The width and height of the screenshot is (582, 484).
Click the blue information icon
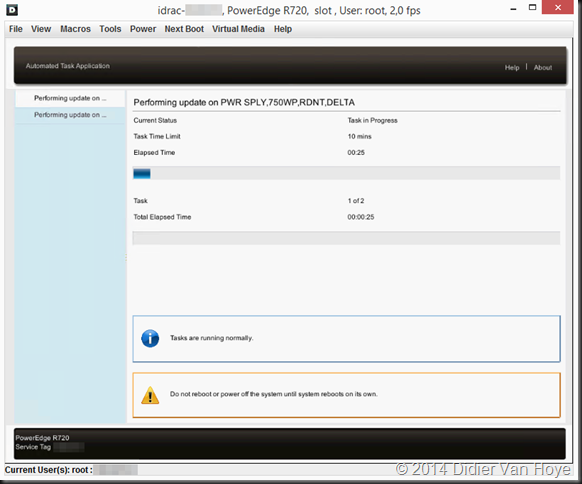click(x=150, y=339)
